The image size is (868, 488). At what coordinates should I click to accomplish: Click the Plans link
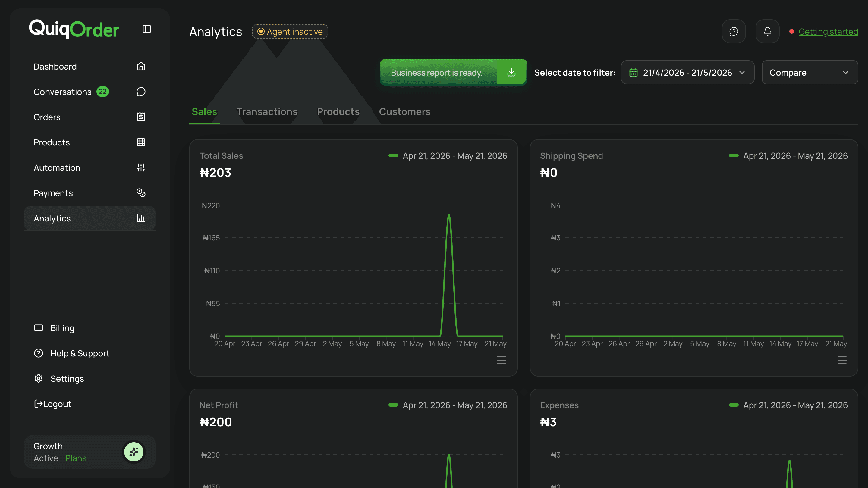pos(76,458)
